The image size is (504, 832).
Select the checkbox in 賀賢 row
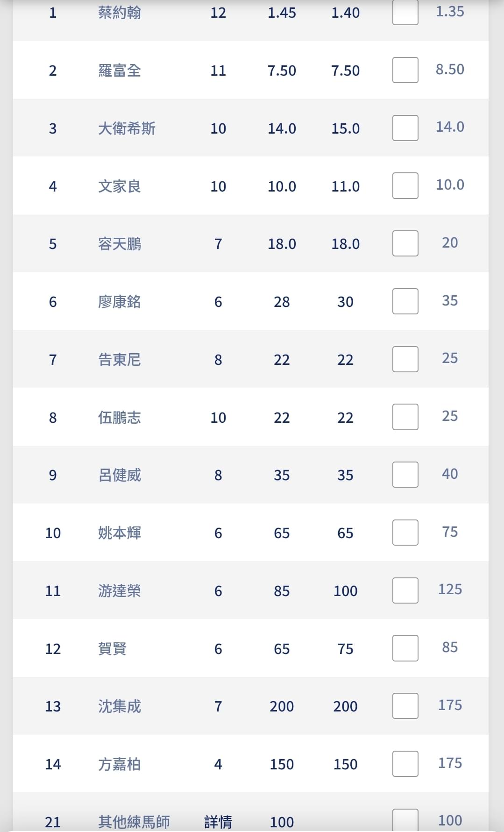click(405, 648)
